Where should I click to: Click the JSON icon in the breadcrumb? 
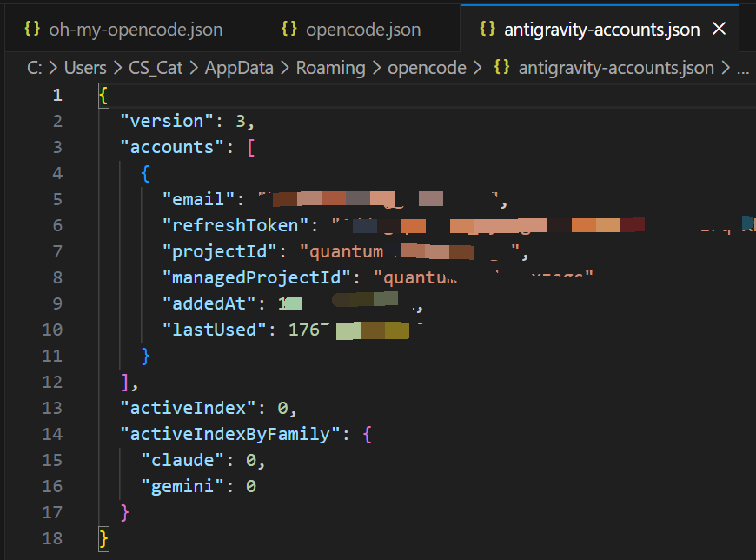click(502, 67)
